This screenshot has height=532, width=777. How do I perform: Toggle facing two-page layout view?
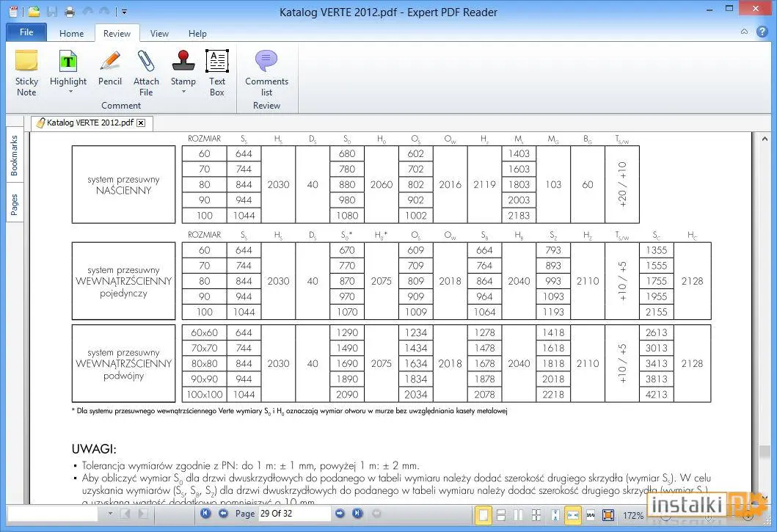[518, 515]
